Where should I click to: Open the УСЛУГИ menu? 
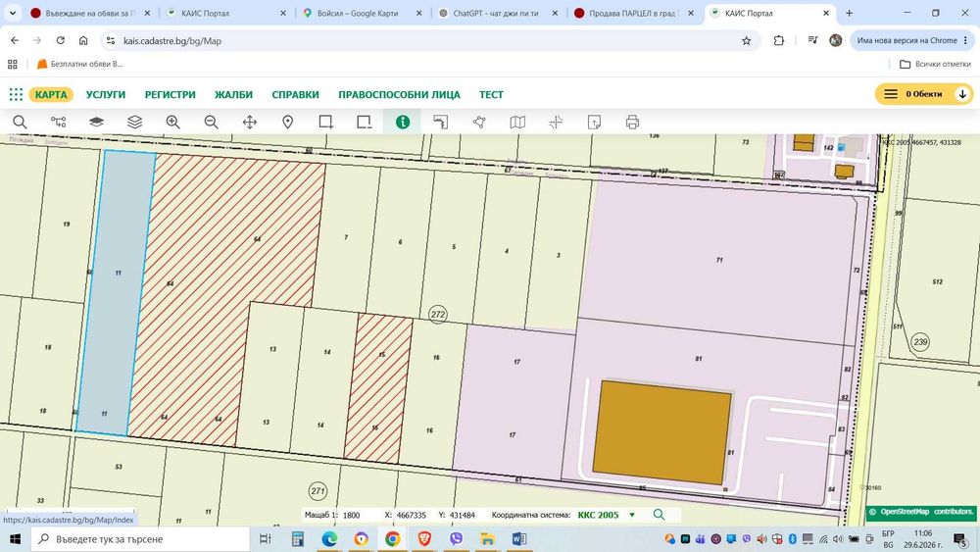pyautogui.click(x=106, y=94)
